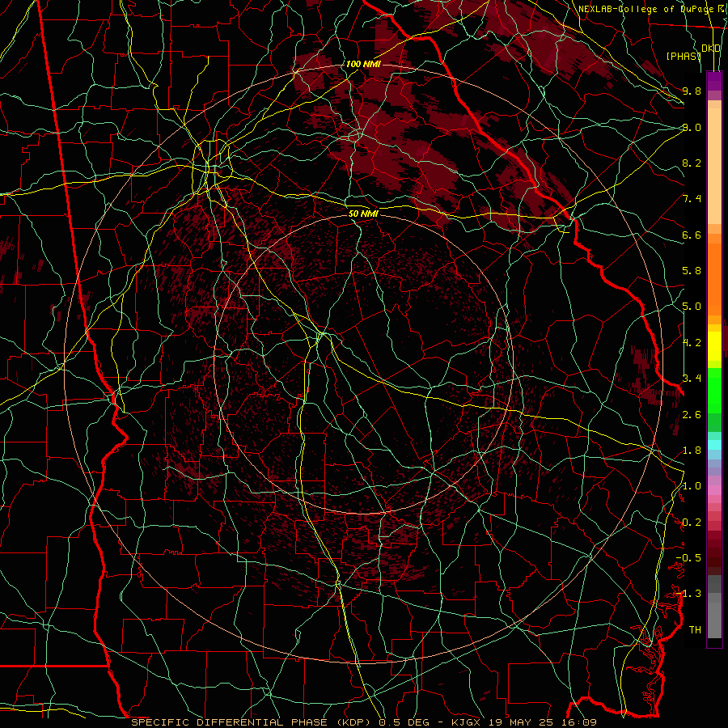Click the 5.0 value on the scale
Viewport: 728px width, 728px height.
click(x=692, y=307)
